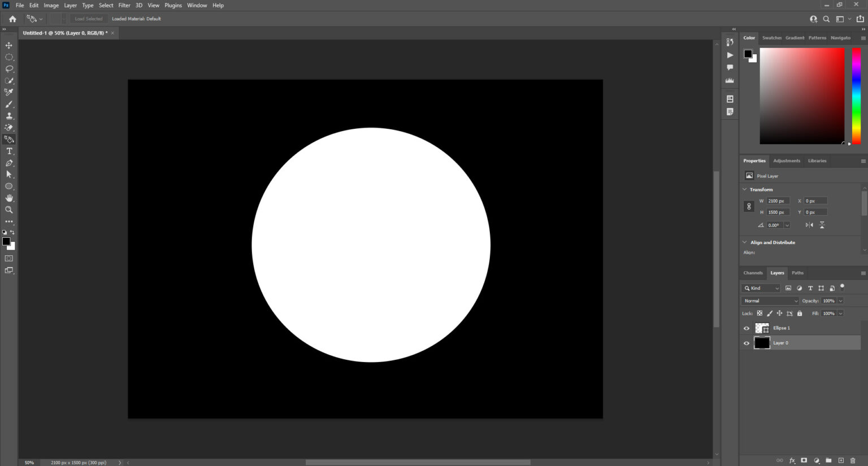Switch to the Channels tab
The width and height of the screenshot is (868, 466).
pyautogui.click(x=753, y=273)
